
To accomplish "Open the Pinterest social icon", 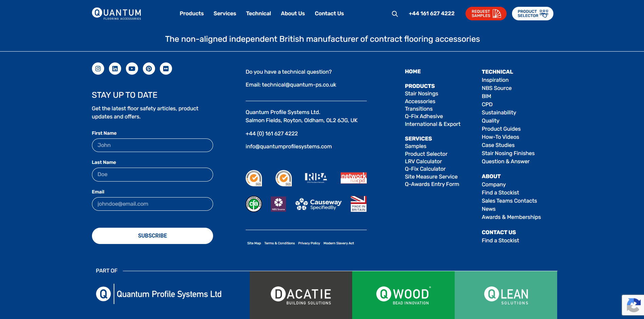I will pyautogui.click(x=149, y=69).
